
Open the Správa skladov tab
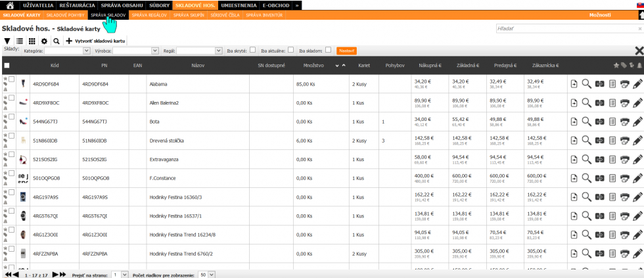[108, 15]
